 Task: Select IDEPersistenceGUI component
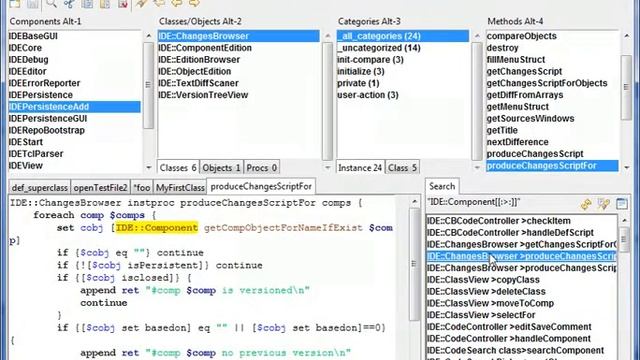[75, 119]
